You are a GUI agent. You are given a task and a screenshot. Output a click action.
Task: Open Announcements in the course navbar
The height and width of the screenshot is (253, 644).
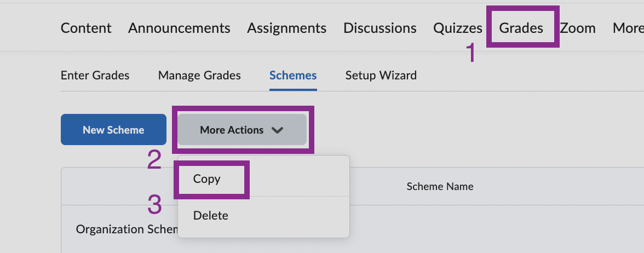179,28
